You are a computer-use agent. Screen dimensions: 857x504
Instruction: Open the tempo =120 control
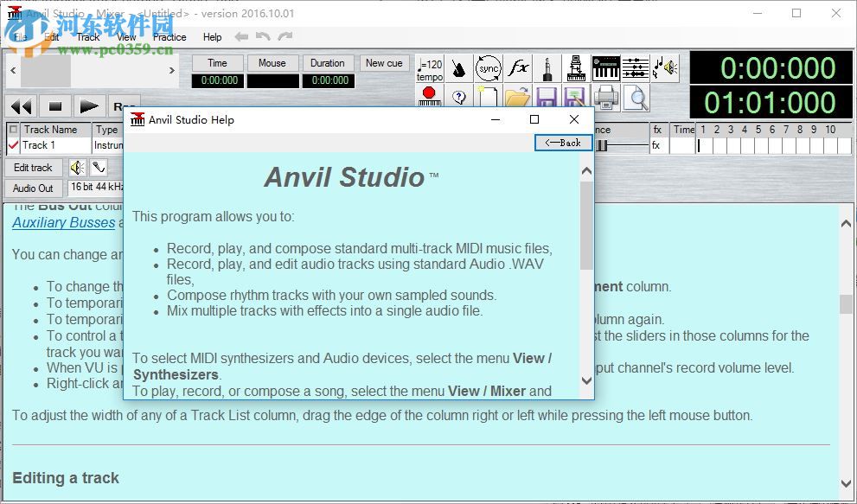click(429, 69)
